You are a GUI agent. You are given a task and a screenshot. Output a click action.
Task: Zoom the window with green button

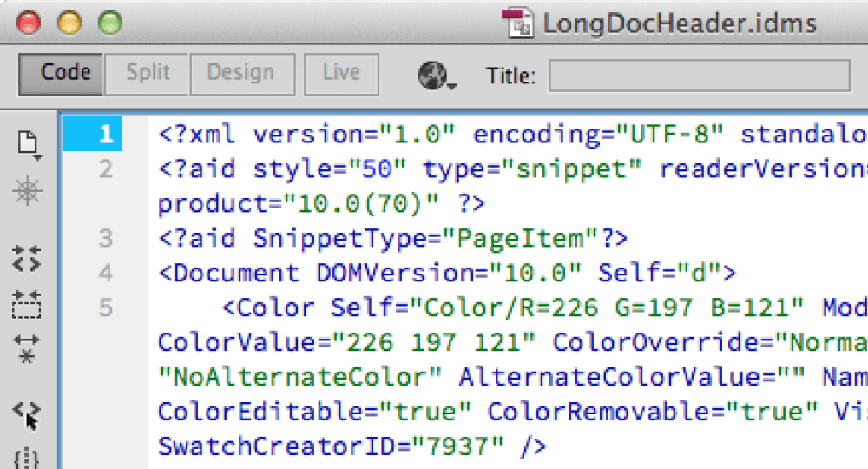(x=110, y=23)
